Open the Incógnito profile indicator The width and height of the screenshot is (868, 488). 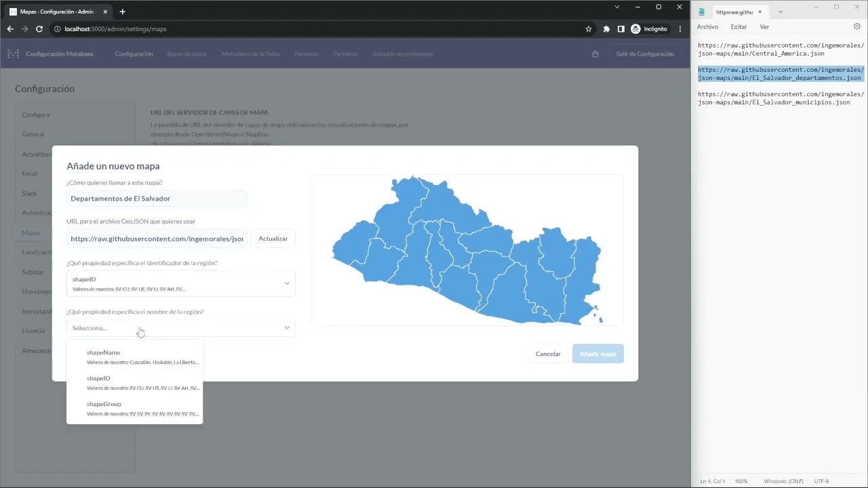pos(650,29)
